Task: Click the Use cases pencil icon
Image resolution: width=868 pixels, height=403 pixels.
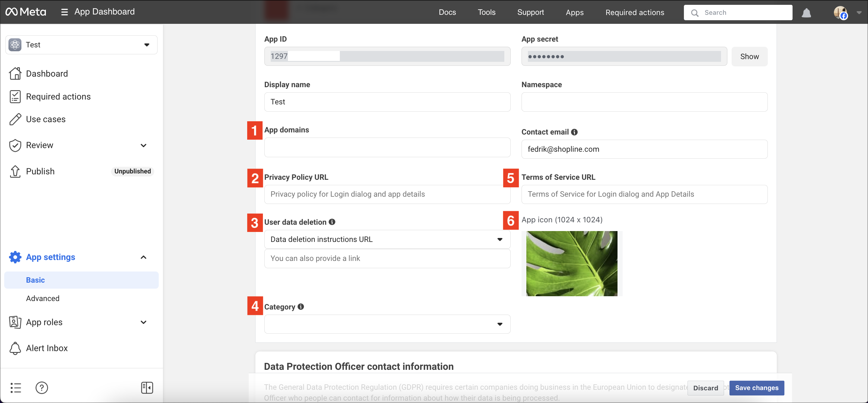Action: coord(15,119)
